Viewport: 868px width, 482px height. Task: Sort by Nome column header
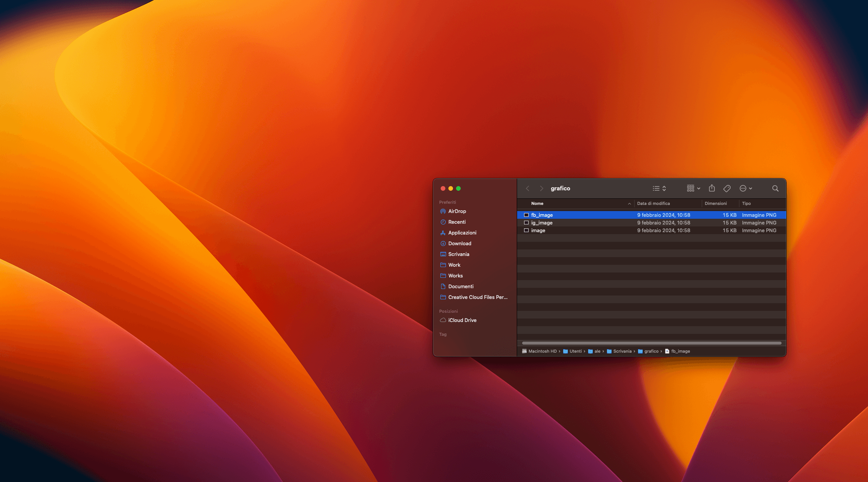pos(537,203)
